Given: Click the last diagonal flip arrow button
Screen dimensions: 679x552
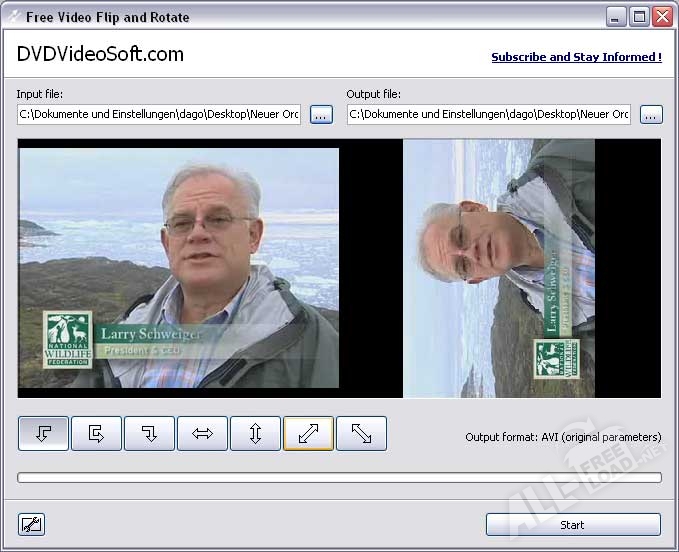Looking at the screenshot, I should pyautogui.click(x=361, y=433).
